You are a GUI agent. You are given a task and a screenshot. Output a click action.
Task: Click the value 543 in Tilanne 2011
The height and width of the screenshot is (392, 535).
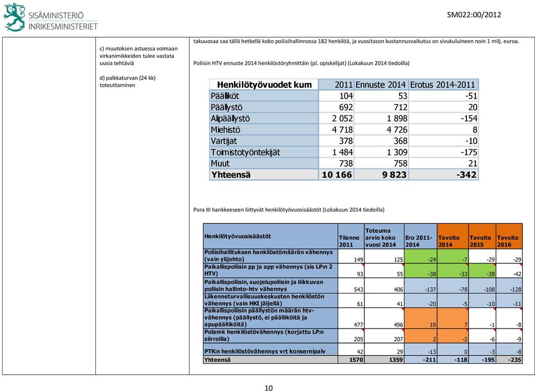[358, 290]
